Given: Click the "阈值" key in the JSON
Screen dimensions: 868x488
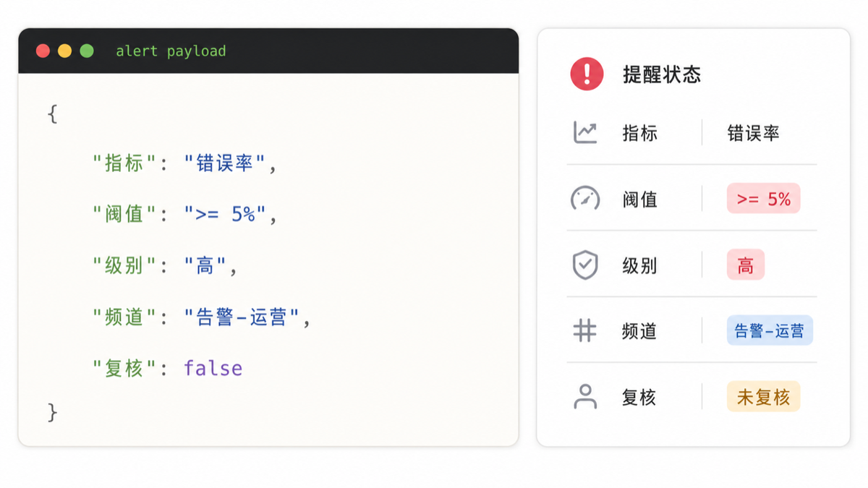Looking at the screenshot, I should (124, 215).
